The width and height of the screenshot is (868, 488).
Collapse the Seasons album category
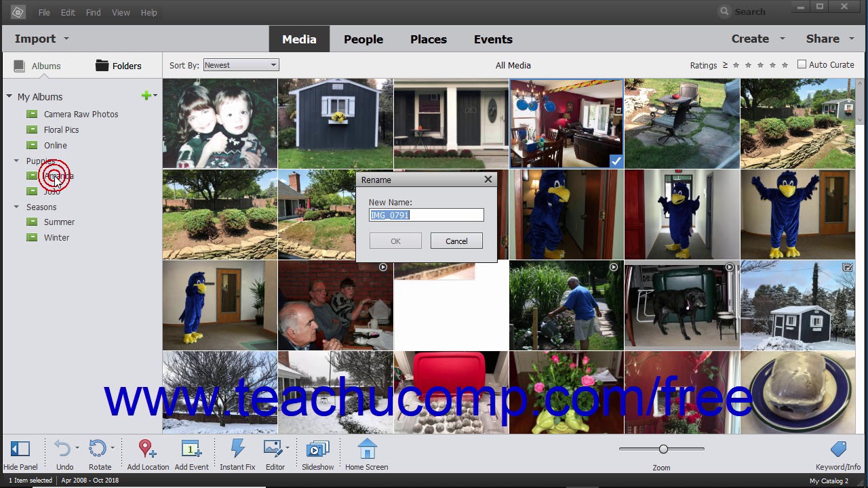[16, 207]
